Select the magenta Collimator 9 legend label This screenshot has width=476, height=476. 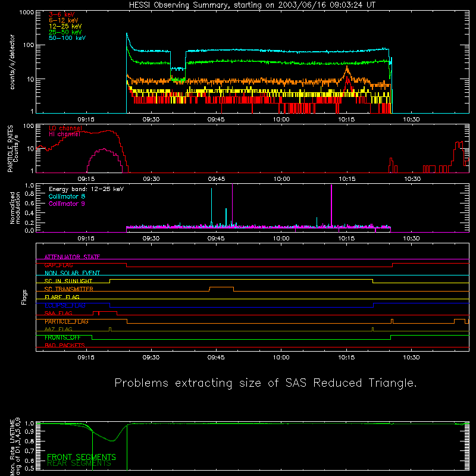point(67,203)
